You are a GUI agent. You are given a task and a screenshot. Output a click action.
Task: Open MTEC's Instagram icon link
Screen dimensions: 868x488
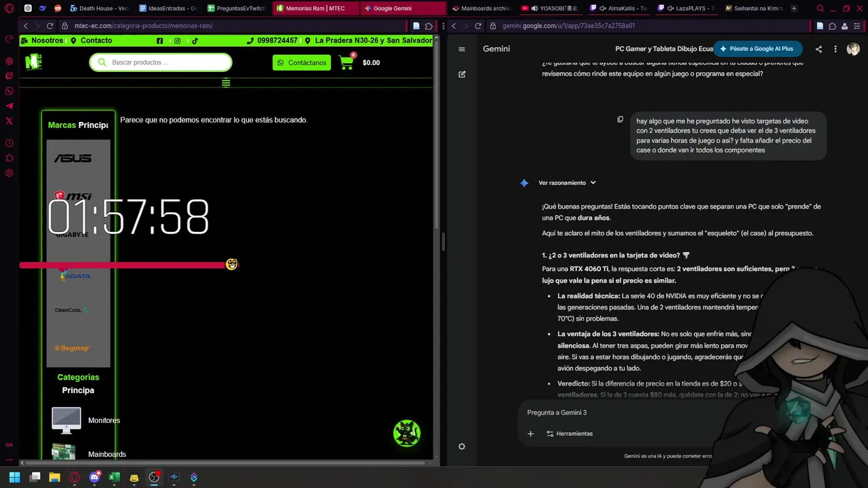click(178, 41)
